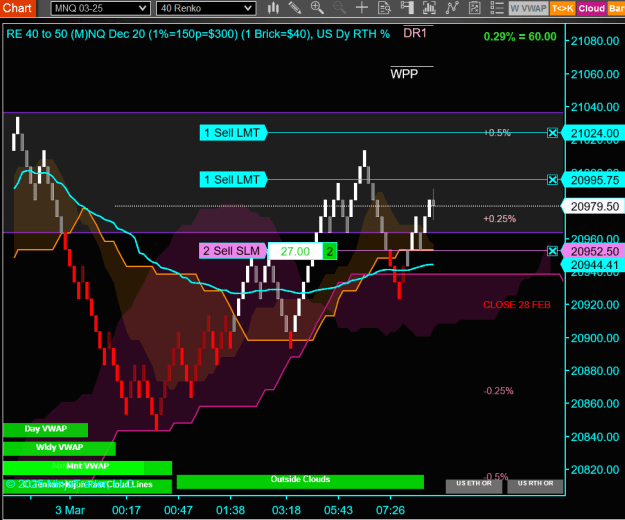Viewport: 625px width, 520px height.
Task: Select the upper 1 Sell LMT order label
Action: (233, 133)
